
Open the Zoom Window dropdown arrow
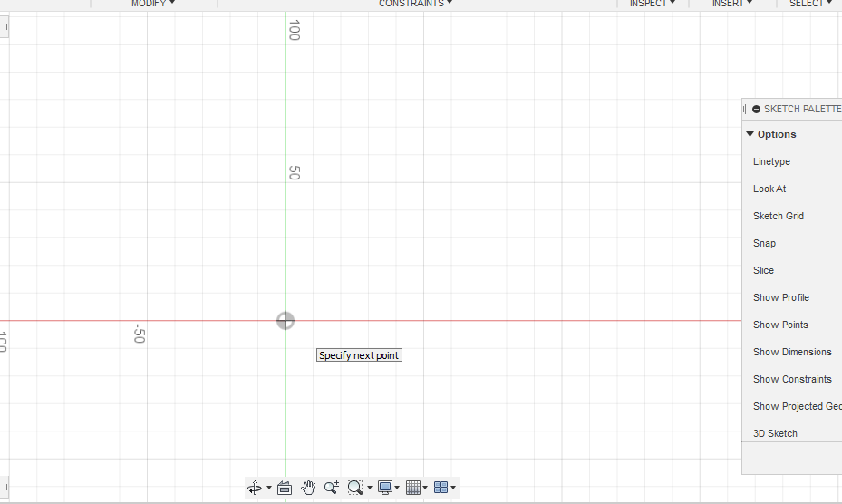370,488
